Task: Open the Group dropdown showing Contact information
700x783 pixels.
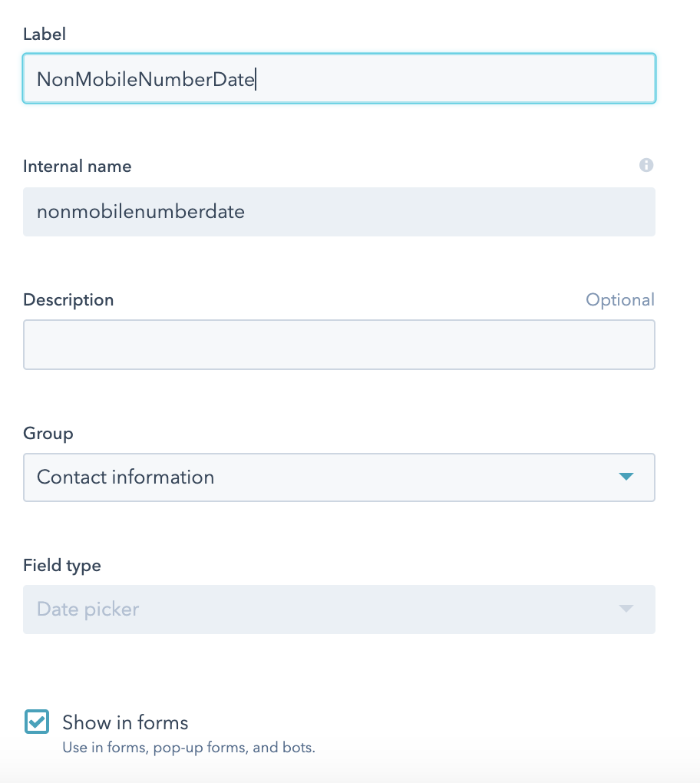Action: point(339,477)
